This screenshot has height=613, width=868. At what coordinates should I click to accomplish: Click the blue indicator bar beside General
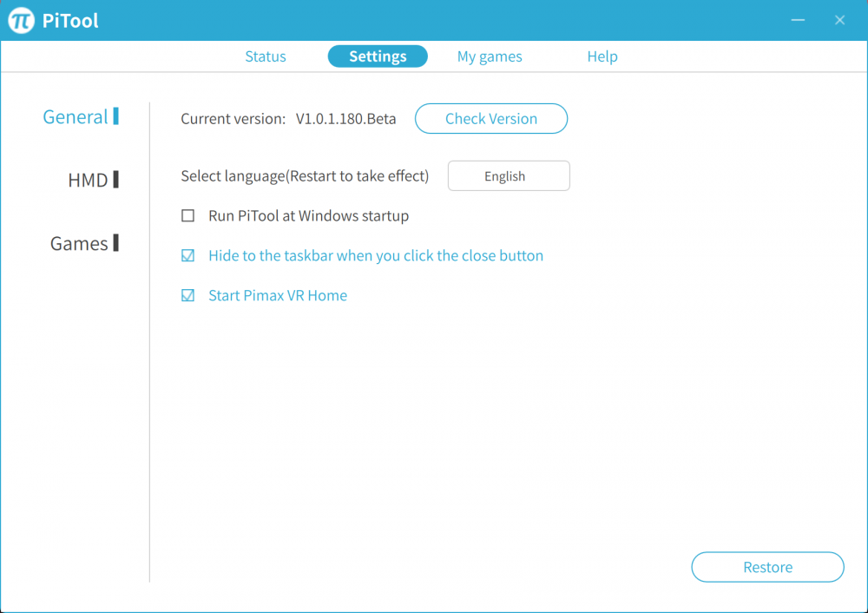pyautogui.click(x=116, y=115)
